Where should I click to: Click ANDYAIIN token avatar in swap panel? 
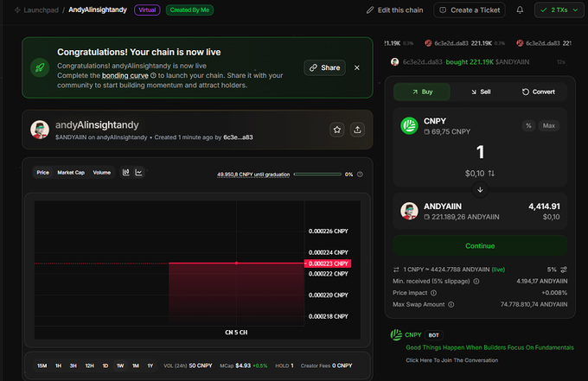pos(410,212)
